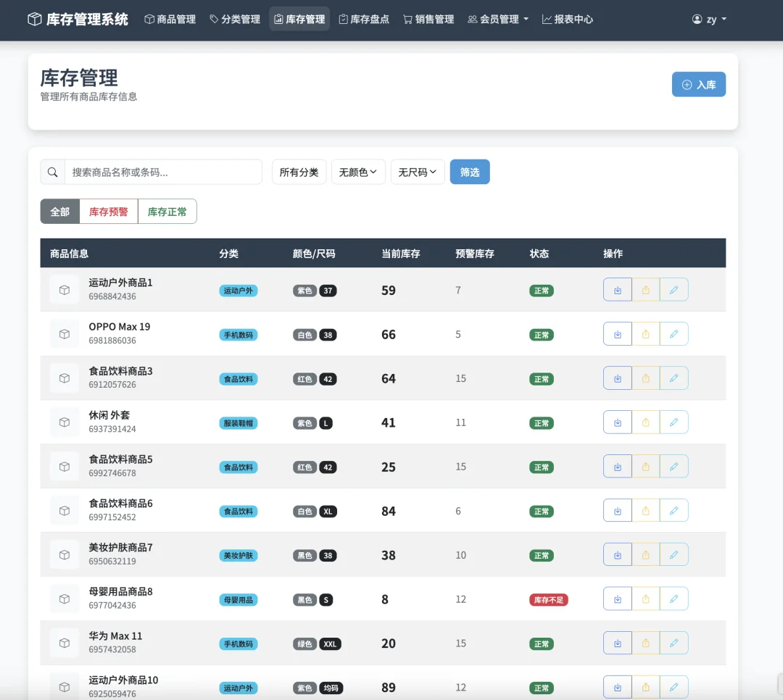
Task: Expand the 会员管理 nav dropdown
Action: (498, 20)
